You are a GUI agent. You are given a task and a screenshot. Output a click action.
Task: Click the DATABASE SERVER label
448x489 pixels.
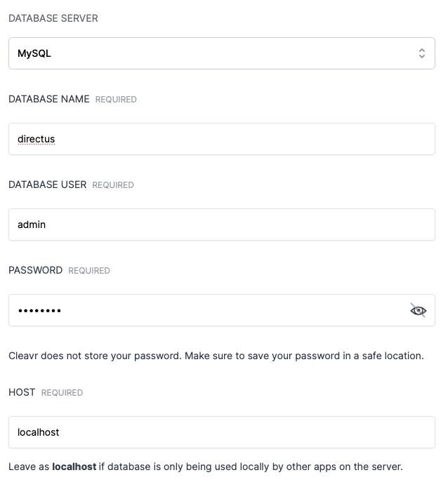(53, 18)
